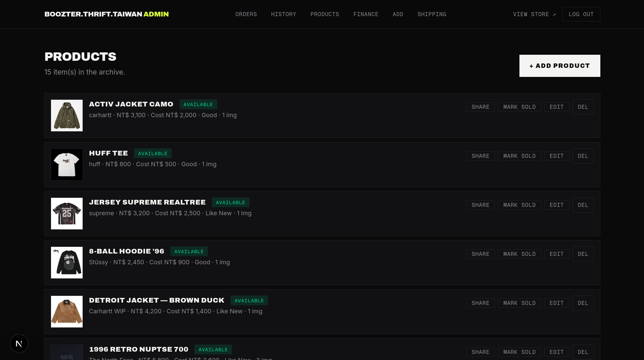Mark the Huff Tee as sold

pyautogui.click(x=519, y=156)
